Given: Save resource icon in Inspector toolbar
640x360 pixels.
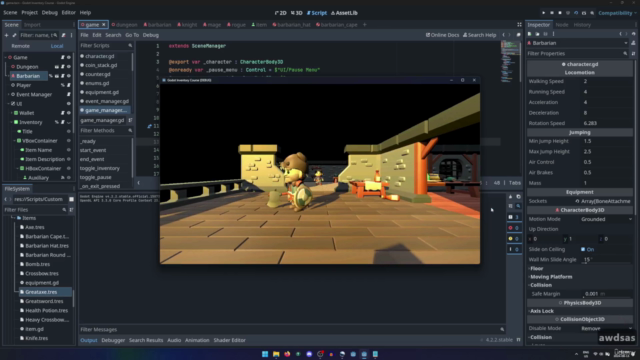Looking at the screenshot, I should click(x=545, y=34).
